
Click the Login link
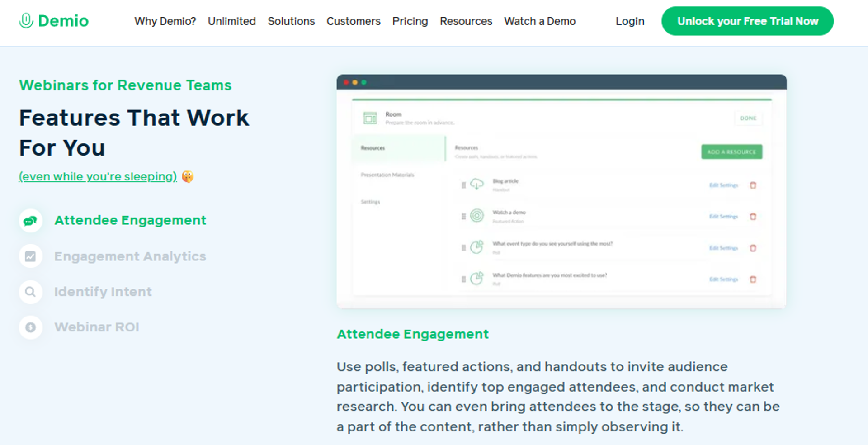click(630, 21)
